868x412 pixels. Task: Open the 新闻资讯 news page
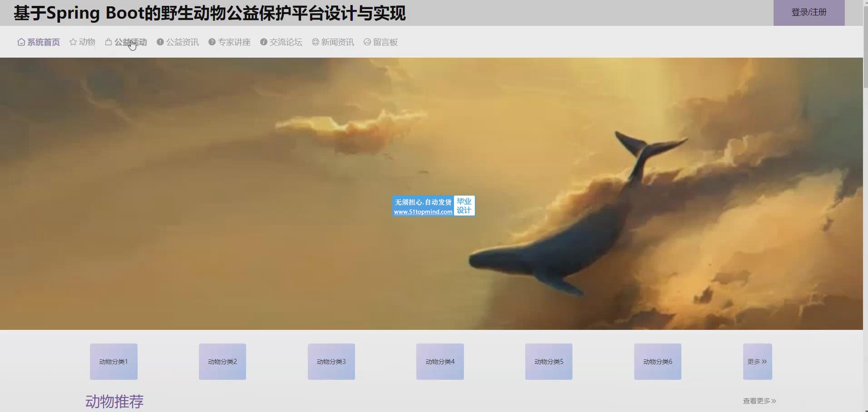pyautogui.click(x=333, y=42)
